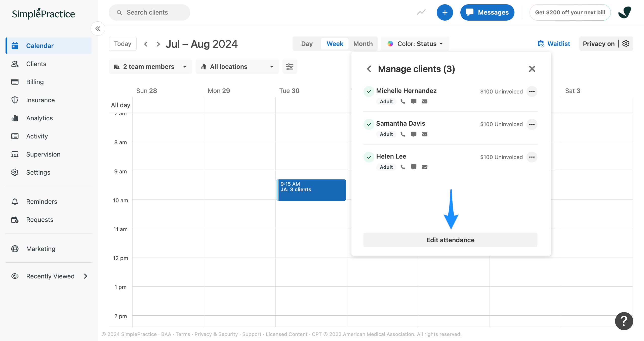The width and height of the screenshot is (644, 341).
Task: Open the 9:15 AM JA: 3 clients appointment
Action: pyautogui.click(x=311, y=190)
